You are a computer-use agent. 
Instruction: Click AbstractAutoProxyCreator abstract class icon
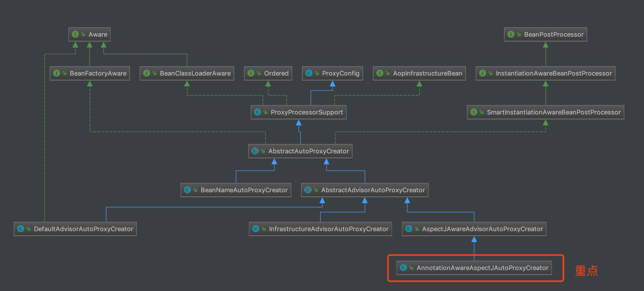255,151
